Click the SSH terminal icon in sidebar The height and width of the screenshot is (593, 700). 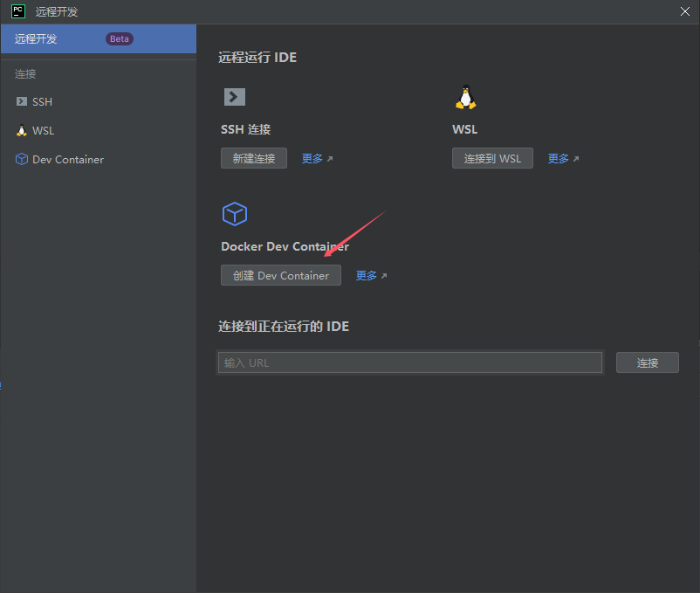(22, 101)
